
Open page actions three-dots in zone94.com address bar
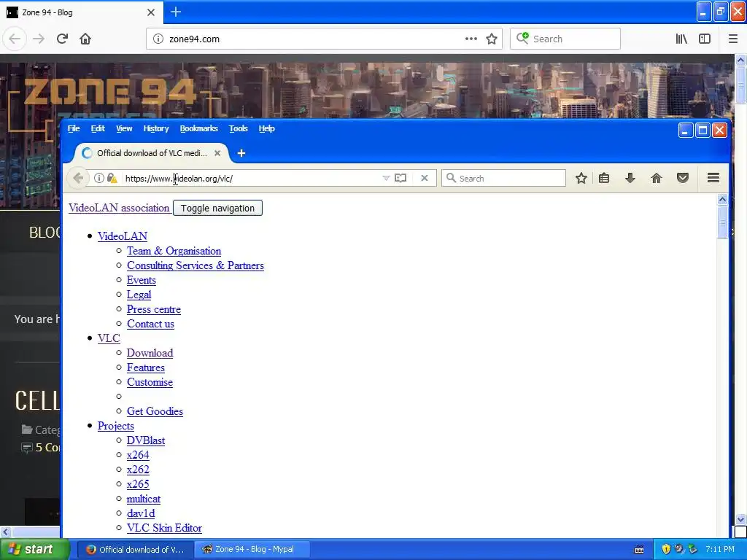[x=471, y=39]
